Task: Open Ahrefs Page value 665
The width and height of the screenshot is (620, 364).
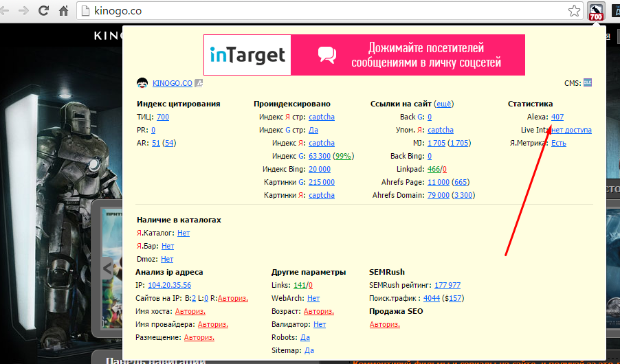Action: 461,182
